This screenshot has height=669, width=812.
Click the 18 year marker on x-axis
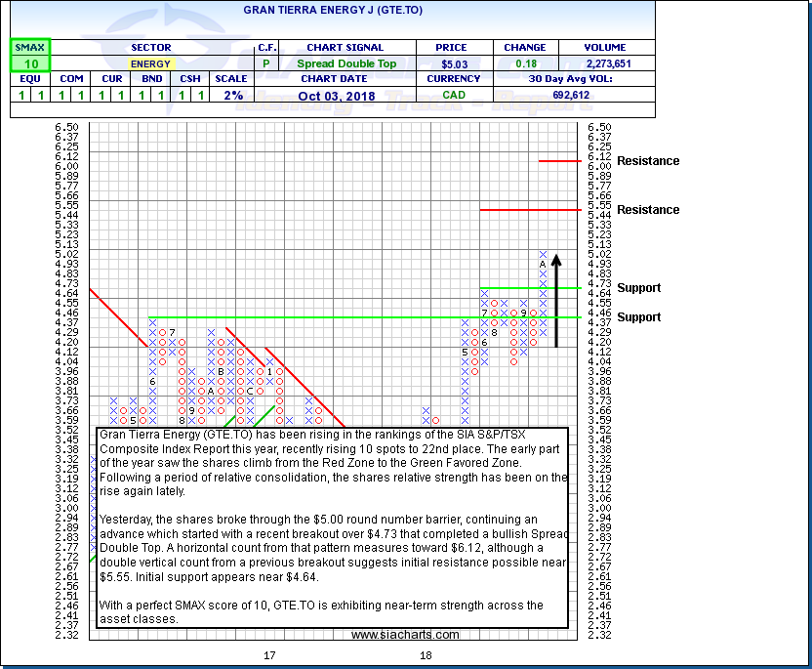click(x=426, y=655)
